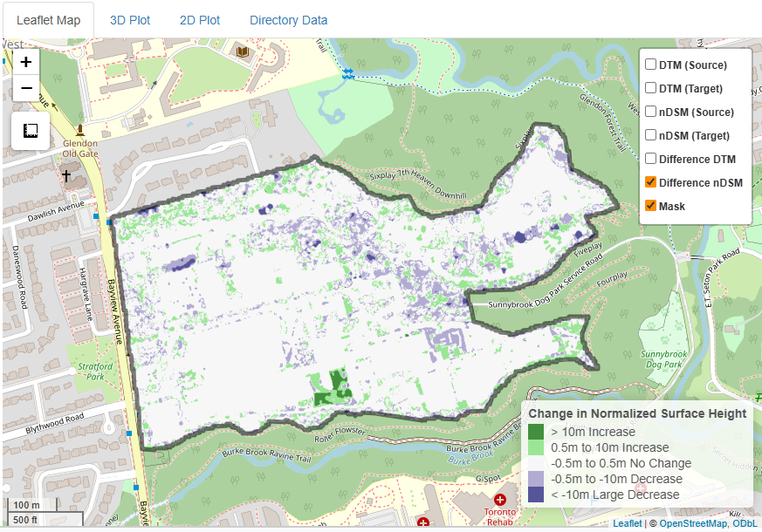Show the nDSM (Source) layer
762x532 pixels.
[x=649, y=112]
